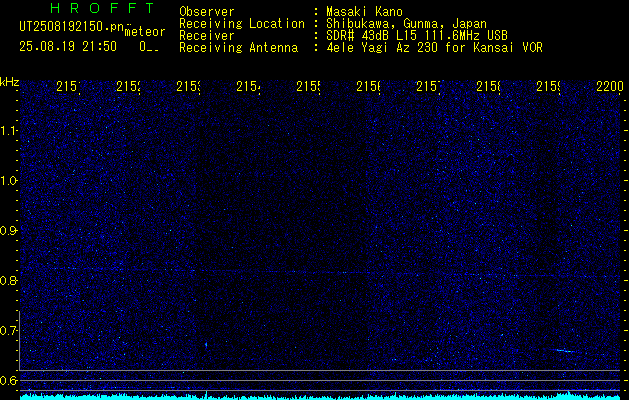Click the 2158 time axis label
Image resolution: width=629 pixels, height=400 pixels.
pos(489,86)
